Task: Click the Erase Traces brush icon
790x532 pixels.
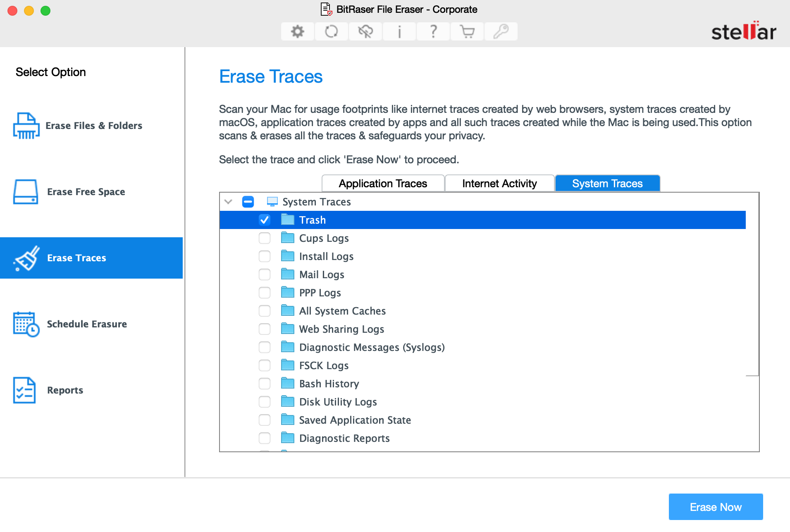Action: pos(26,258)
